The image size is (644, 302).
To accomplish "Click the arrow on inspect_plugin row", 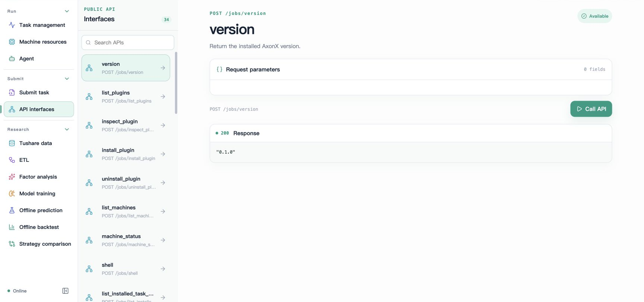I will point(163,125).
